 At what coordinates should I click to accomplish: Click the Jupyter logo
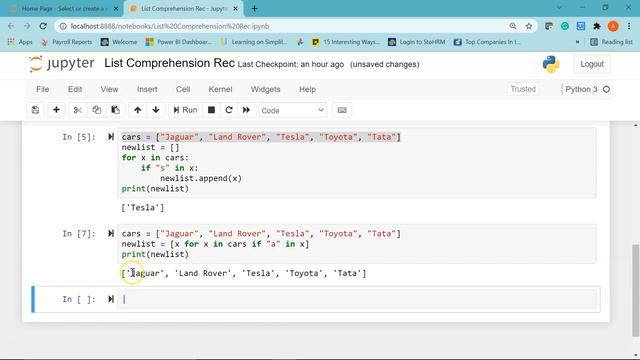coord(62,64)
